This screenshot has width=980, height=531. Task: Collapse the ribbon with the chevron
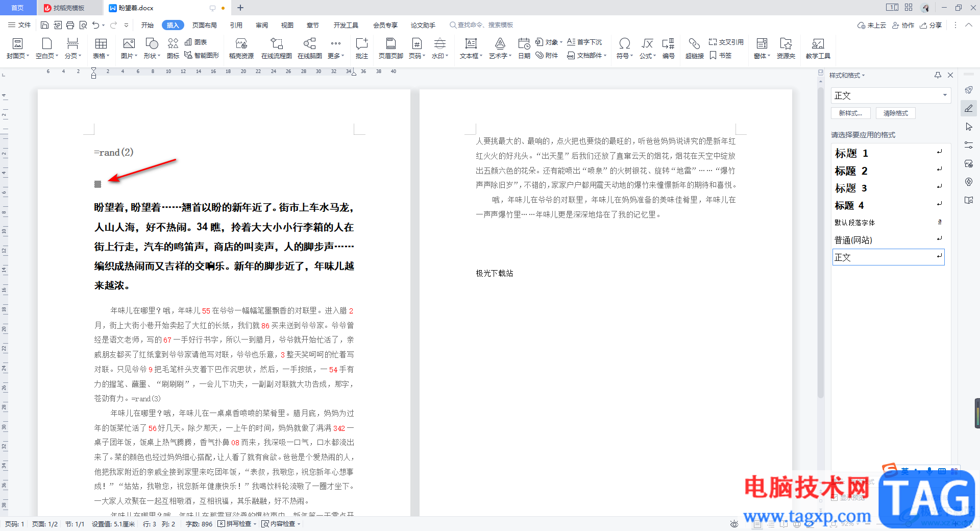(968, 25)
